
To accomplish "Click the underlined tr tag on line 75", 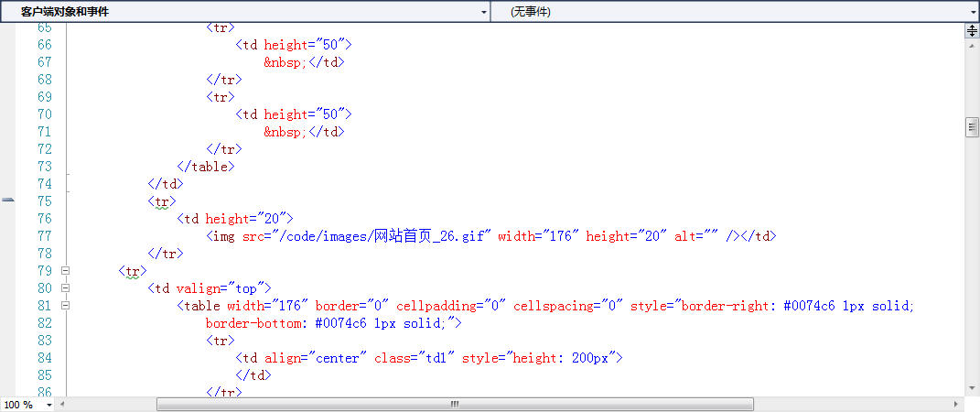I will click(x=162, y=201).
